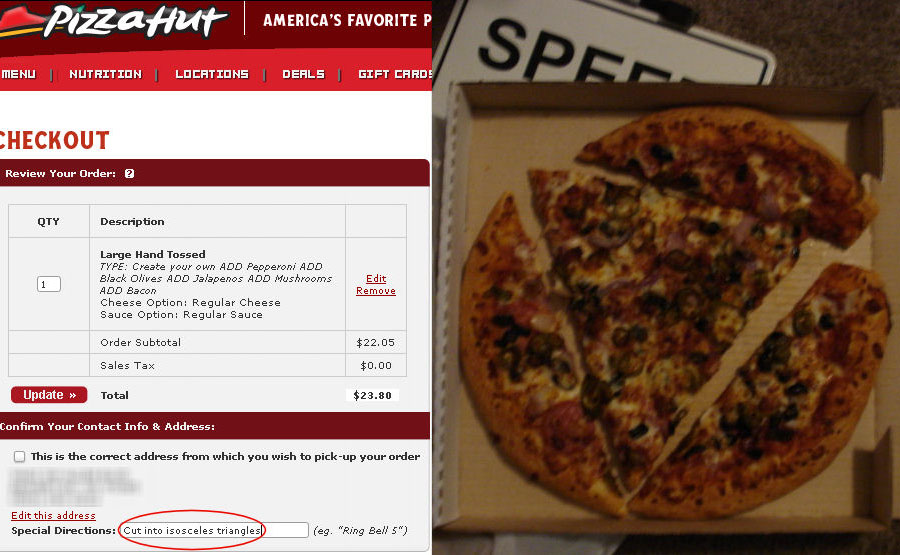The height and width of the screenshot is (555, 900).
Task: Click the America's Favorite banner text
Action: point(347,20)
